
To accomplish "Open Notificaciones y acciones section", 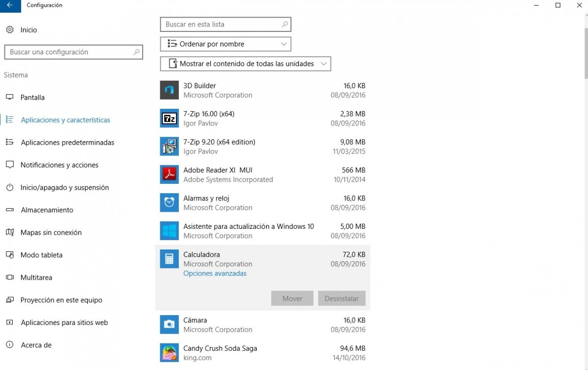I will pyautogui.click(x=59, y=165).
